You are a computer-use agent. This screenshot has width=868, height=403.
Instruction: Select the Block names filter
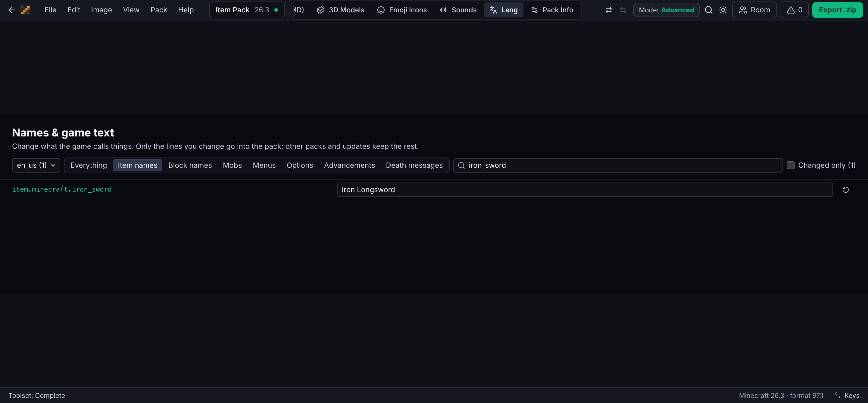pyautogui.click(x=190, y=165)
